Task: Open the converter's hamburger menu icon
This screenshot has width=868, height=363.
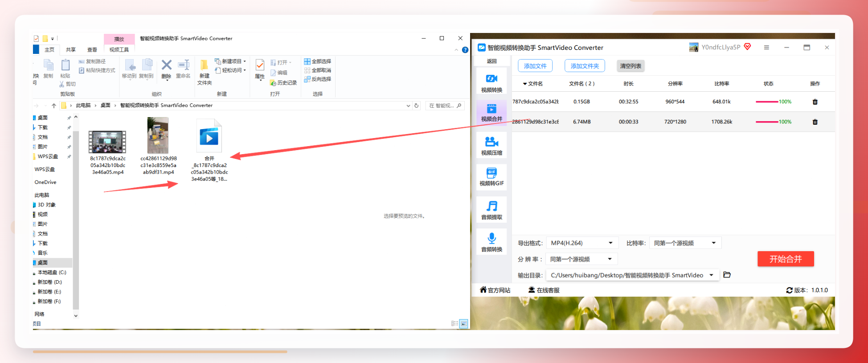Action: [766, 47]
